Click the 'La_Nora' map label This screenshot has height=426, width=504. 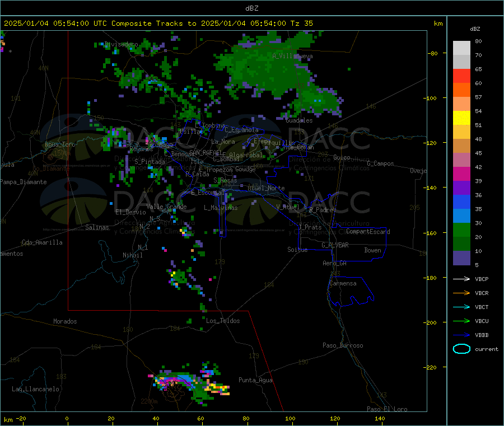click(223, 142)
